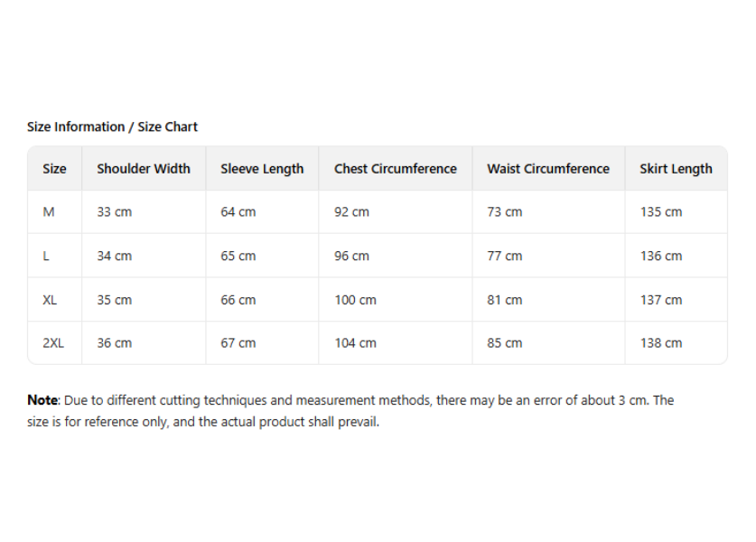Click the bold Note label
This screenshot has height=542, width=756.
click(42, 400)
